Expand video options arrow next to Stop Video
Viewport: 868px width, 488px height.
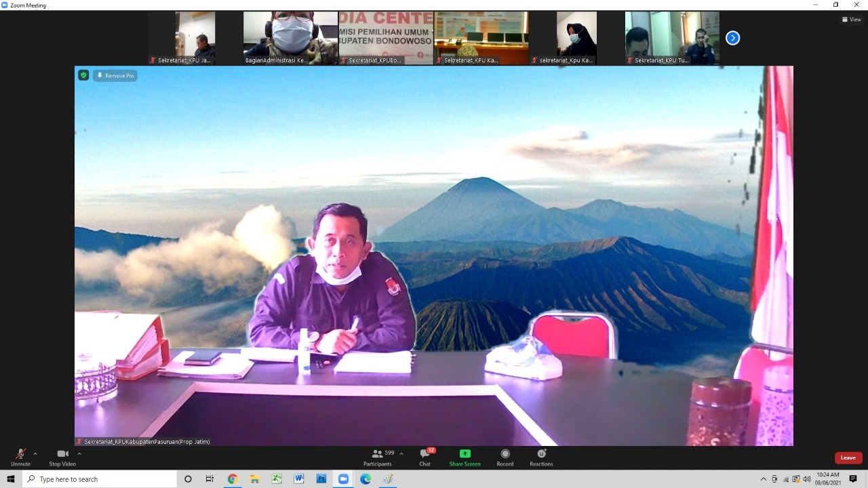(79, 453)
